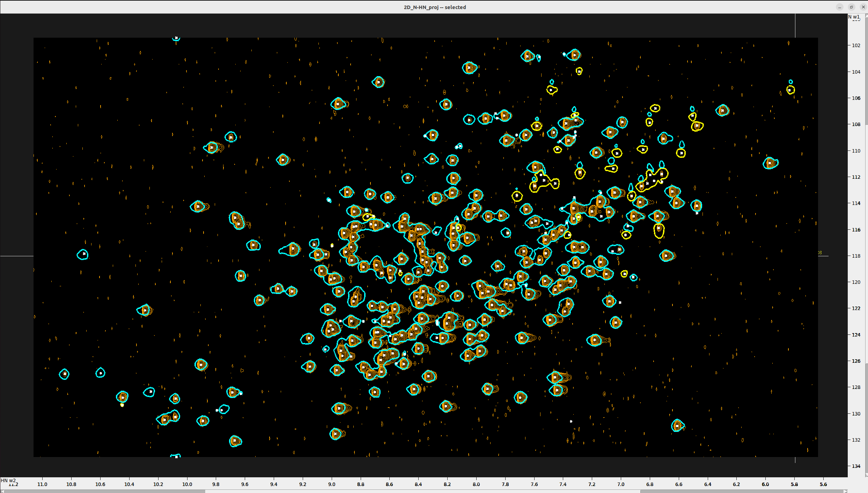The height and width of the screenshot is (493, 868).
Task: Click the vertical scrollbar track
Action: point(866,70)
